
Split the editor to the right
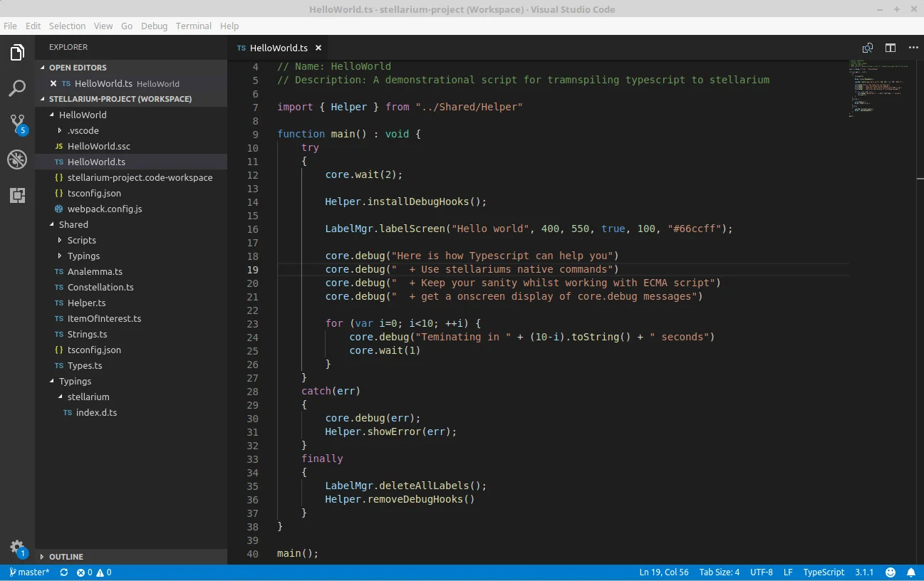(x=891, y=48)
